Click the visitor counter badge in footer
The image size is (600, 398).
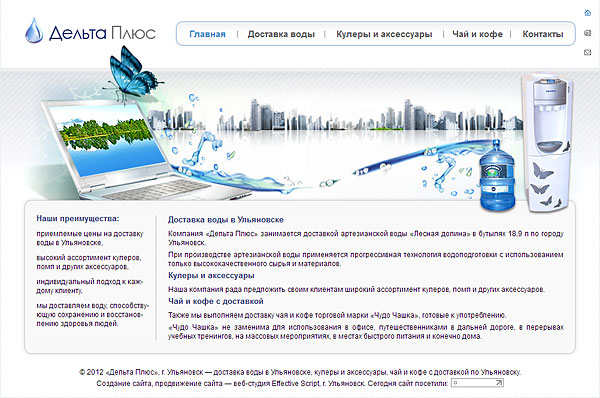click(477, 383)
